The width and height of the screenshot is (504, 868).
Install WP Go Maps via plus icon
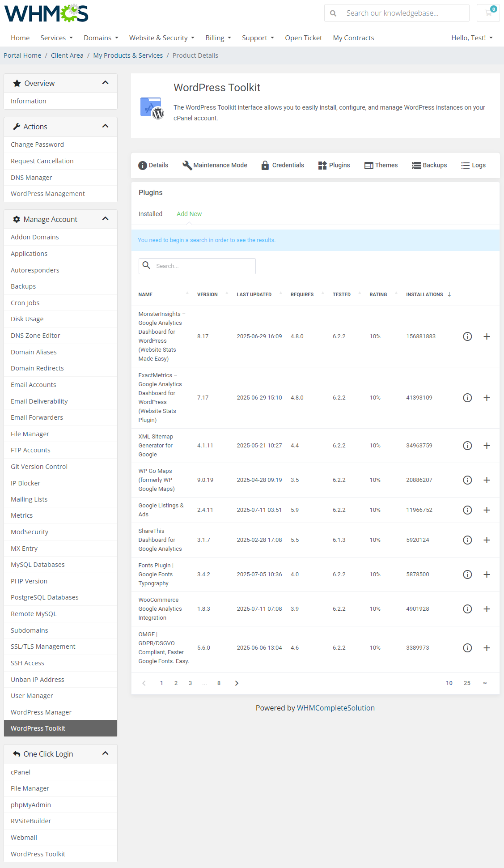487,480
